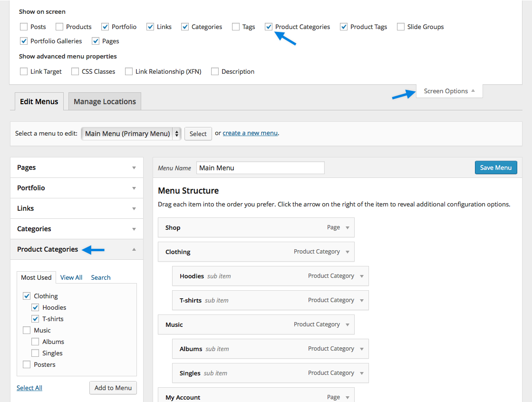The height and width of the screenshot is (402, 532).
Task: Click the Select All link
Action: click(29, 388)
